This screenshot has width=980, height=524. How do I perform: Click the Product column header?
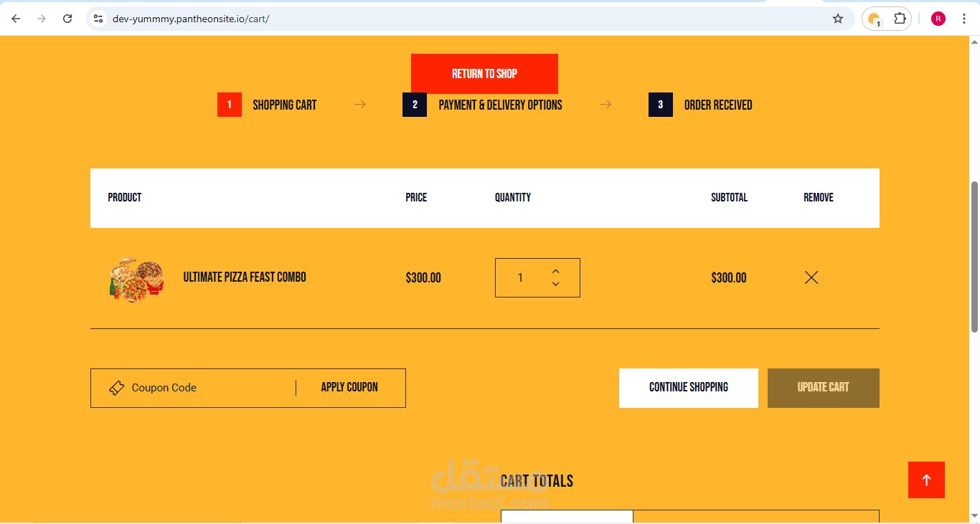[x=125, y=197]
